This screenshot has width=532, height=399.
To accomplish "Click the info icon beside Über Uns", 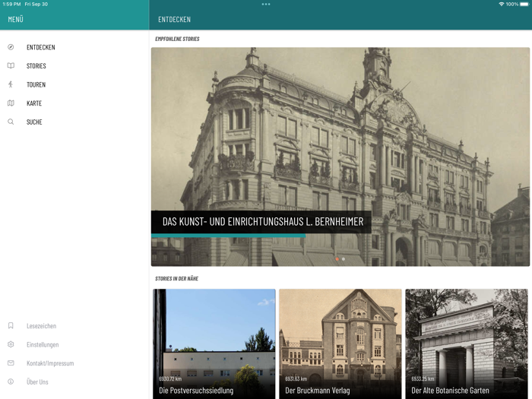I will [11, 382].
